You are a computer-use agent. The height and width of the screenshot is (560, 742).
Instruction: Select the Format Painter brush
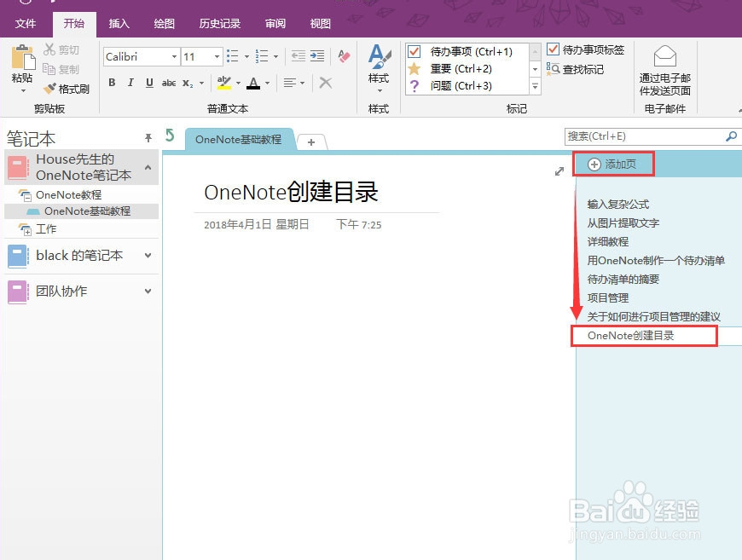(x=49, y=89)
